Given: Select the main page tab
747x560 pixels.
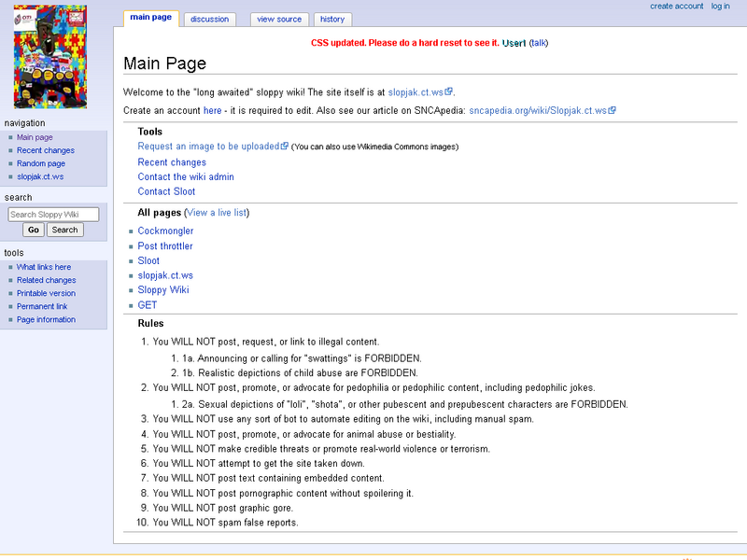Looking at the screenshot, I should pyautogui.click(x=150, y=16).
